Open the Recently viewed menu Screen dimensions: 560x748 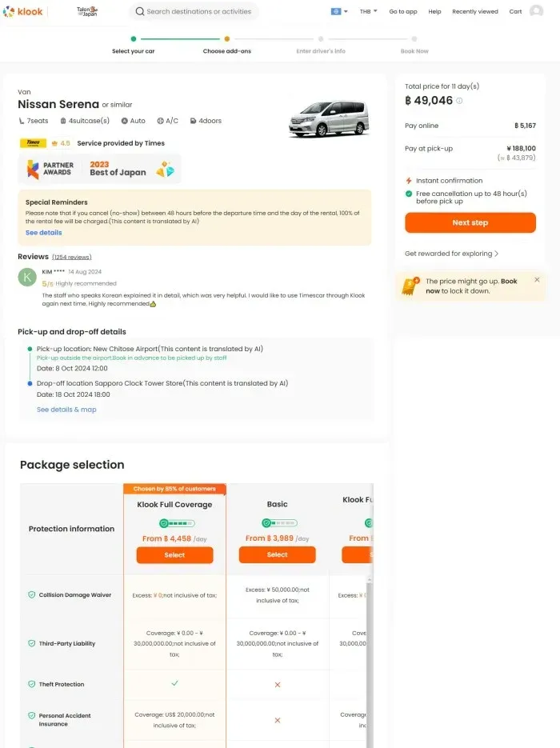474,11
